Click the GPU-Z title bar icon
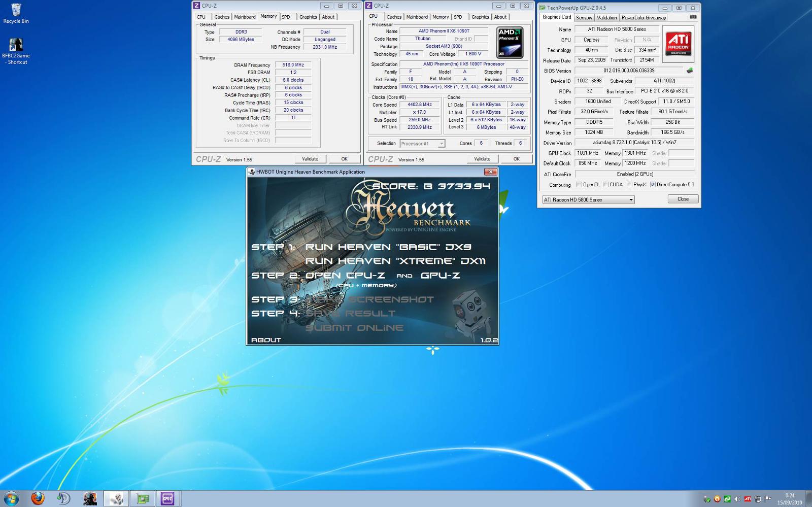 (x=543, y=8)
